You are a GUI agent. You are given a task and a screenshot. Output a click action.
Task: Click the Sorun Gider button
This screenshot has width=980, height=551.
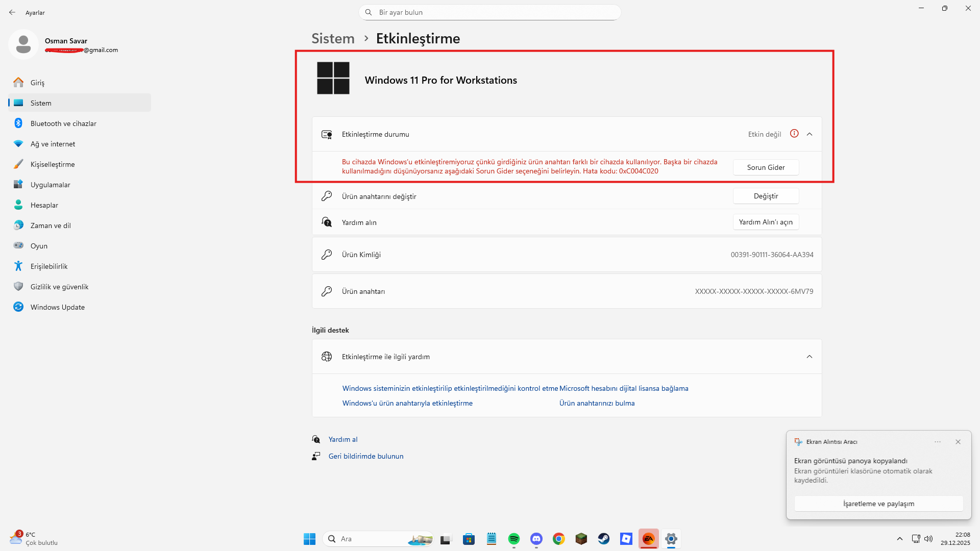766,167
